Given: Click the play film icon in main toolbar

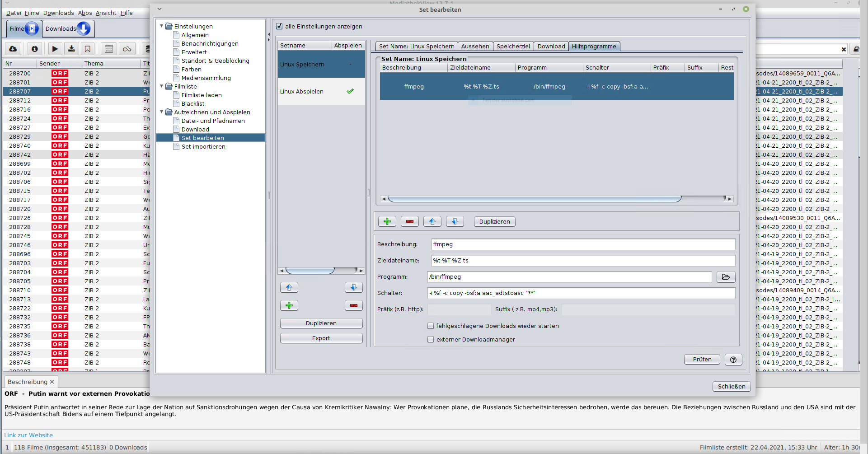Looking at the screenshot, I should tap(55, 49).
